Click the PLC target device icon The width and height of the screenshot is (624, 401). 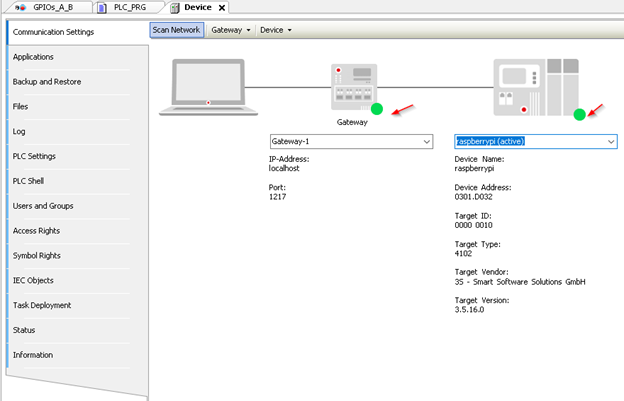pyautogui.click(x=536, y=88)
